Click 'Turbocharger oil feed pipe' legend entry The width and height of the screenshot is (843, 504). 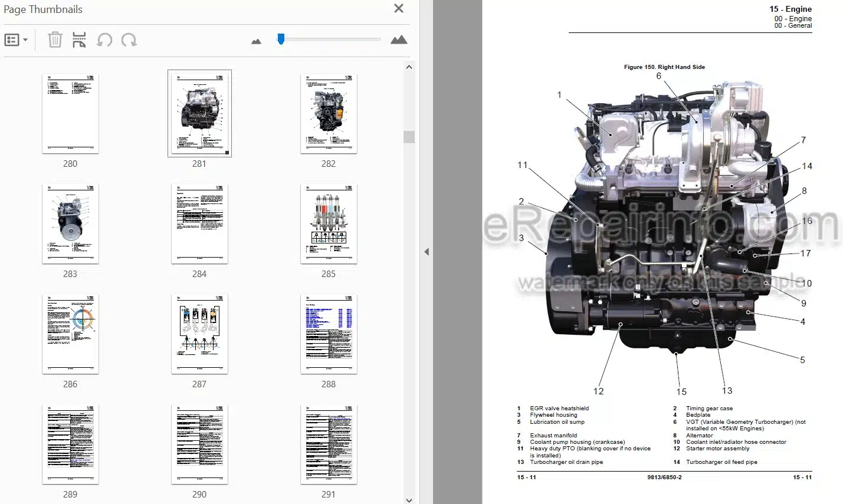tap(721, 462)
